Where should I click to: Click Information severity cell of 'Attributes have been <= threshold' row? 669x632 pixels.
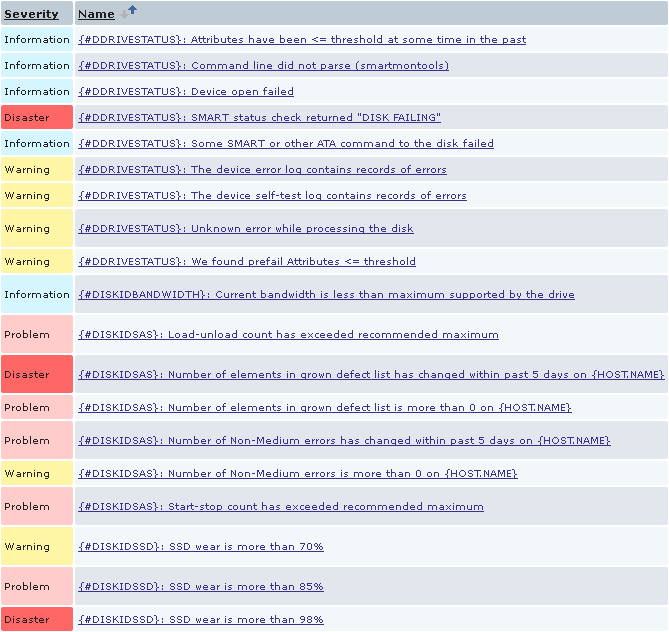[x=37, y=39]
